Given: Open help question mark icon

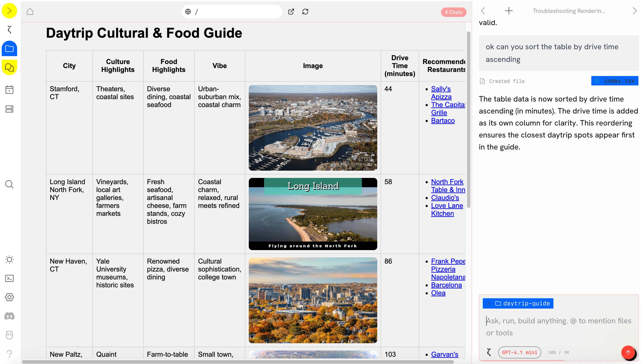Looking at the screenshot, I should pos(9,354).
